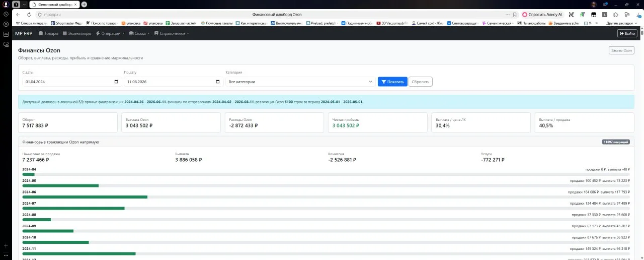644x260 pixels.
Task: Click the 2024-09 sales and payout text
Action: click(x=600, y=226)
